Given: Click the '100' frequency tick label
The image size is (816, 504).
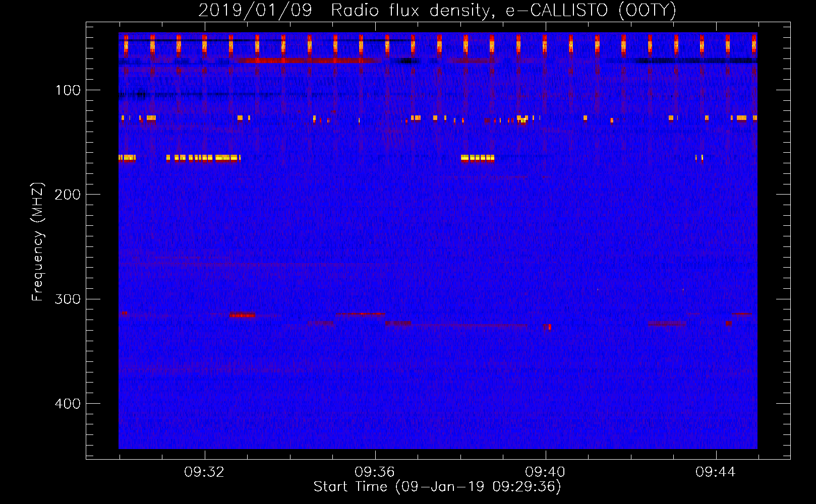Looking at the screenshot, I should [68, 90].
